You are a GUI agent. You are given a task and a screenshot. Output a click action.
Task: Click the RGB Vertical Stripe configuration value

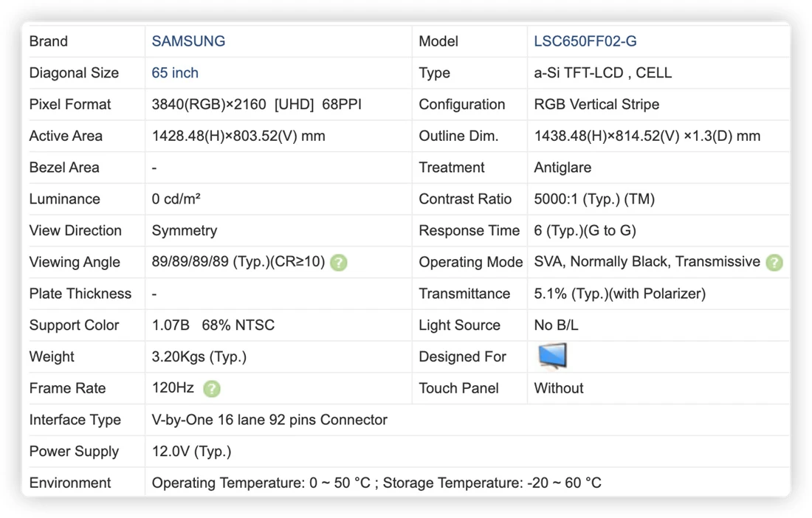pos(596,105)
